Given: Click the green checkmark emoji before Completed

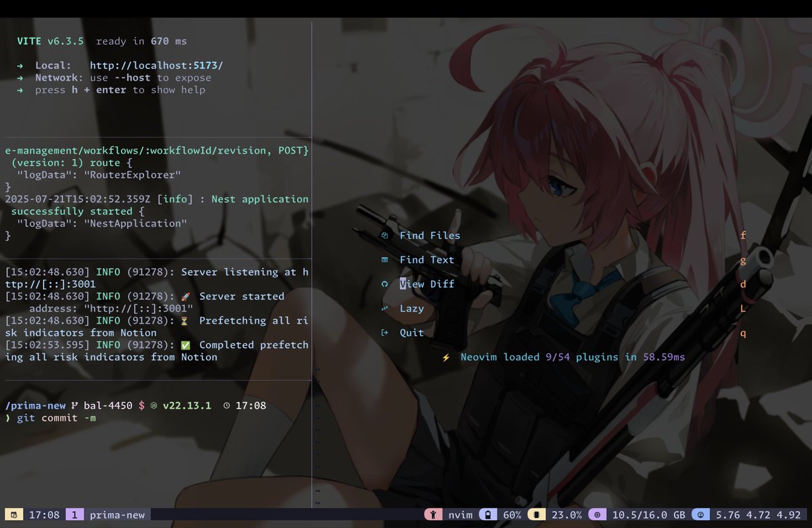Looking at the screenshot, I should [187, 345].
